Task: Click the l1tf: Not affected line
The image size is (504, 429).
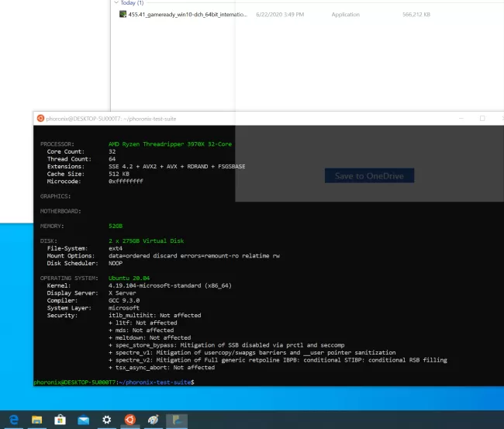Action: tap(143, 323)
